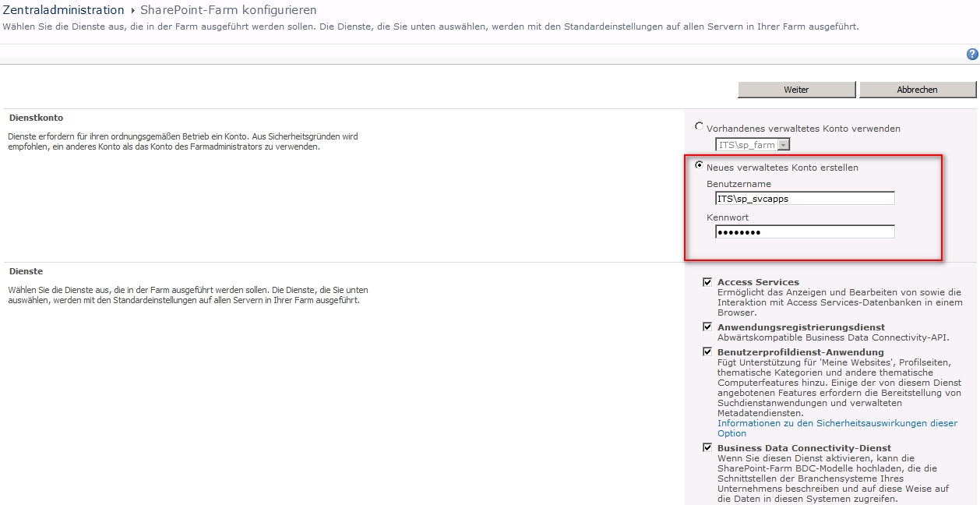980x505 pixels.
Task: Click SharePoint-Farm konfigurieren page title
Action: pos(228,10)
